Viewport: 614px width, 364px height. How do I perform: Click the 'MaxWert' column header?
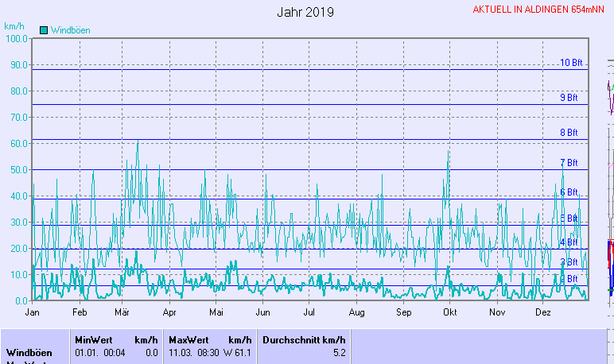[x=186, y=339]
